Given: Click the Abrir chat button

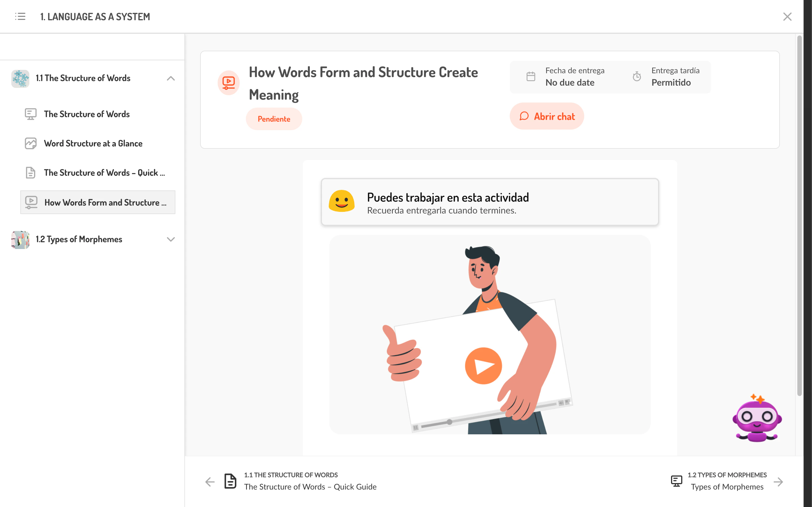Looking at the screenshot, I should coord(547,116).
